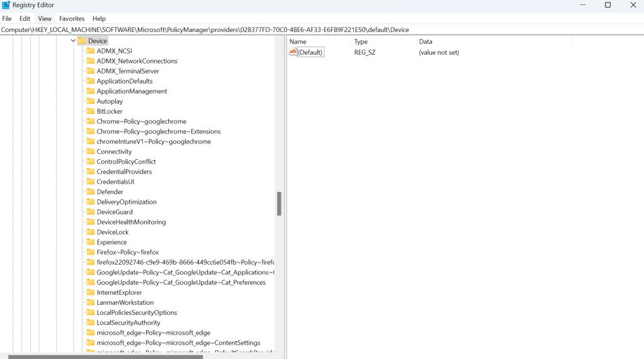Select the ADMX_TerminalServer key

(x=128, y=71)
